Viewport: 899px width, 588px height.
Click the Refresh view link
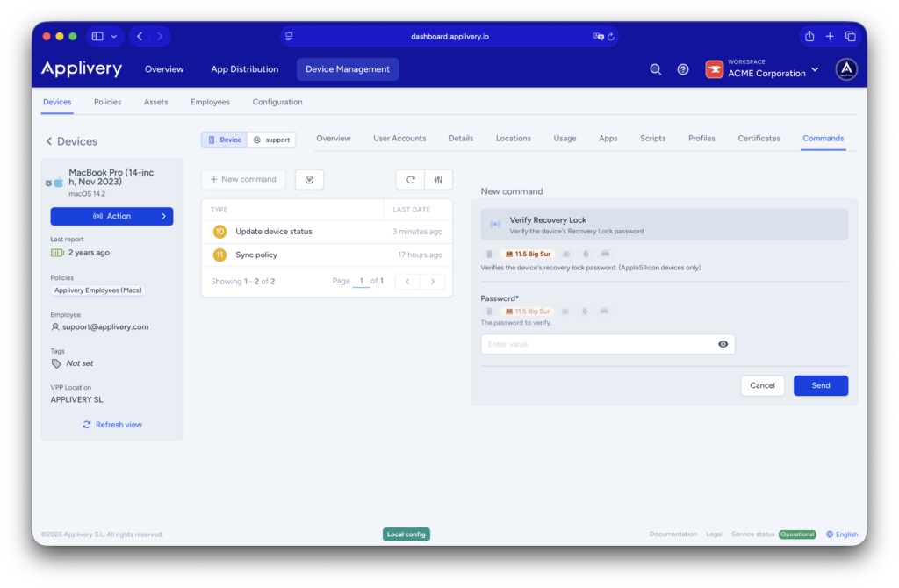111,424
